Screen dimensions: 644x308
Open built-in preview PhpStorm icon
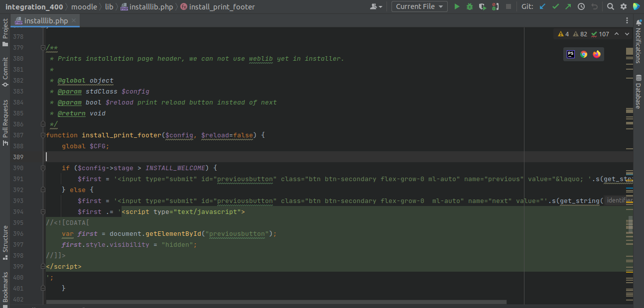pyautogui.click(x=571, y=54)
